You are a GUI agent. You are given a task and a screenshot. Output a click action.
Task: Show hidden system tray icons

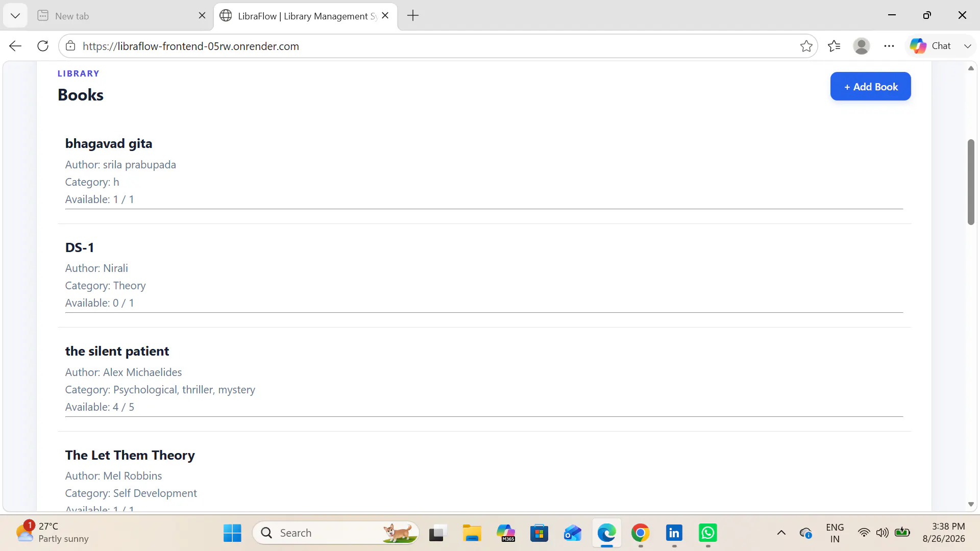click(781, 533)
